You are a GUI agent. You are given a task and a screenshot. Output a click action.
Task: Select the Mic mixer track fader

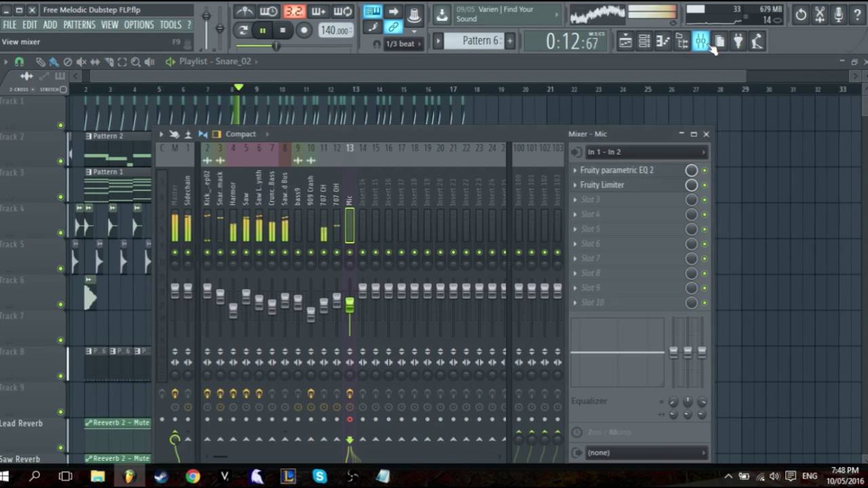click(350, 305)
